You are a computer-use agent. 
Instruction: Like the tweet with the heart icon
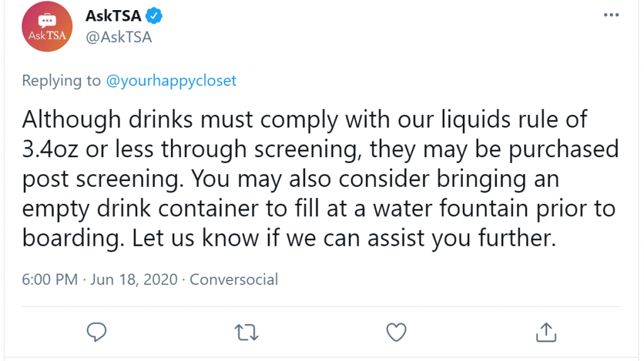396,332
